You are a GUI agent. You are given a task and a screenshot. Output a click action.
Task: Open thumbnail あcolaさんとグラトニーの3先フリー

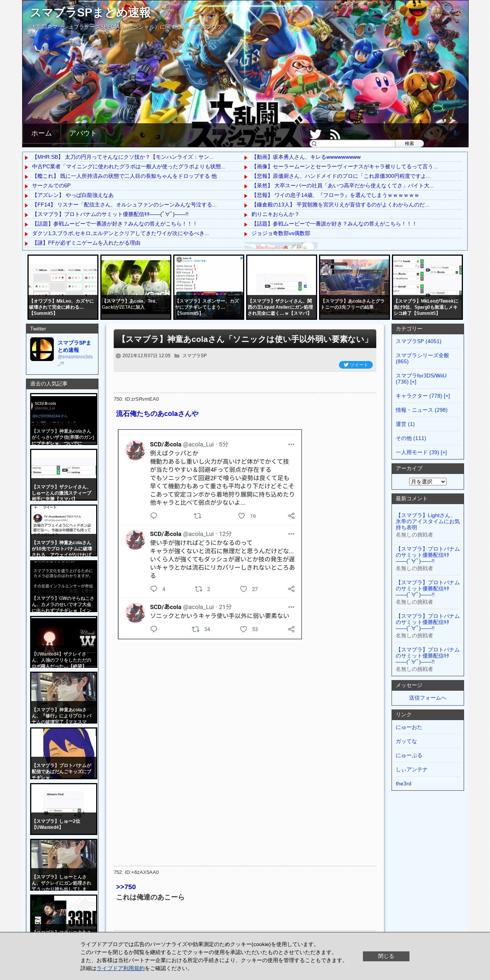355,287
